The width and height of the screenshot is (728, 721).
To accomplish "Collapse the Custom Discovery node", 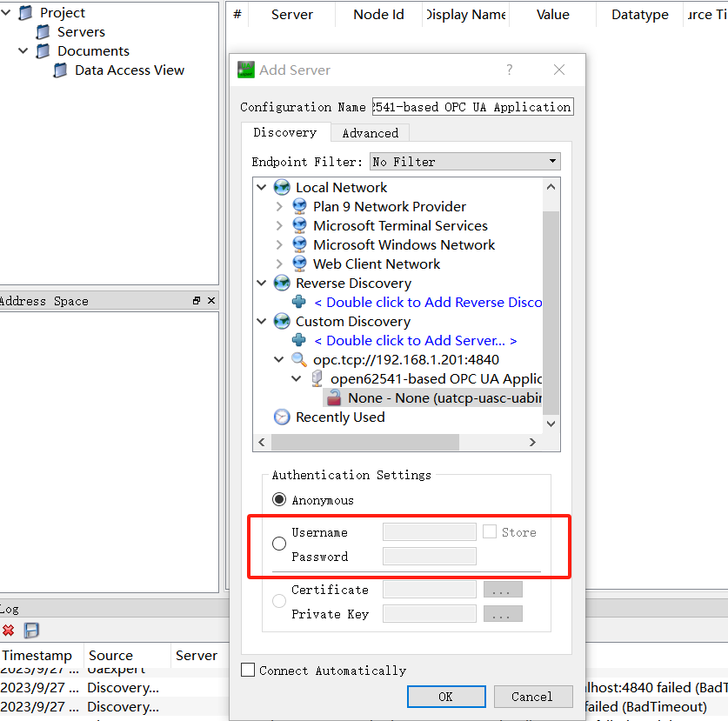I will [x=262, y=321].
